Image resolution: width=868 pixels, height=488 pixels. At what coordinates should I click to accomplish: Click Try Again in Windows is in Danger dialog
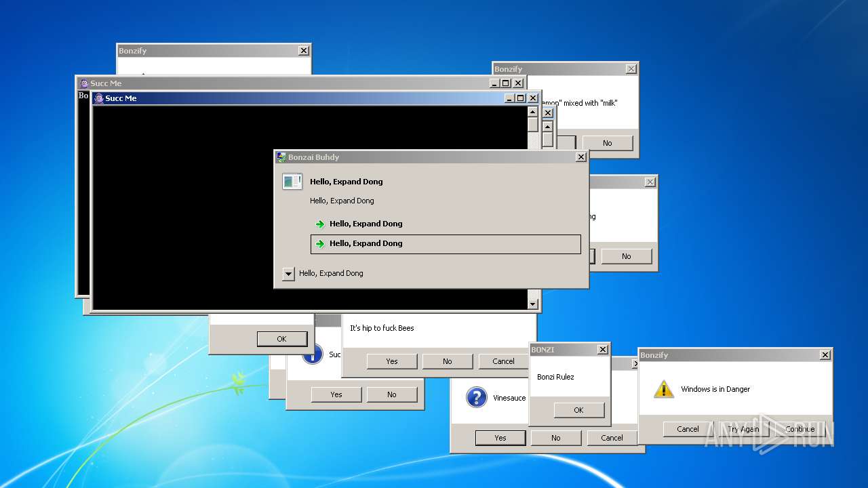744,429
